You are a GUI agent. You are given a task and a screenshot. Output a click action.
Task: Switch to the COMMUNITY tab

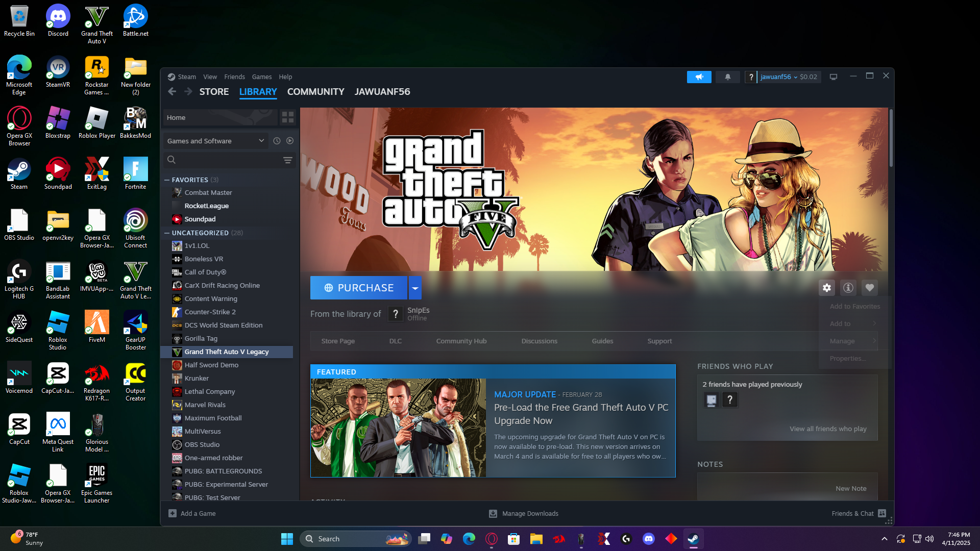pyautogui.click(x=315, y=92)
